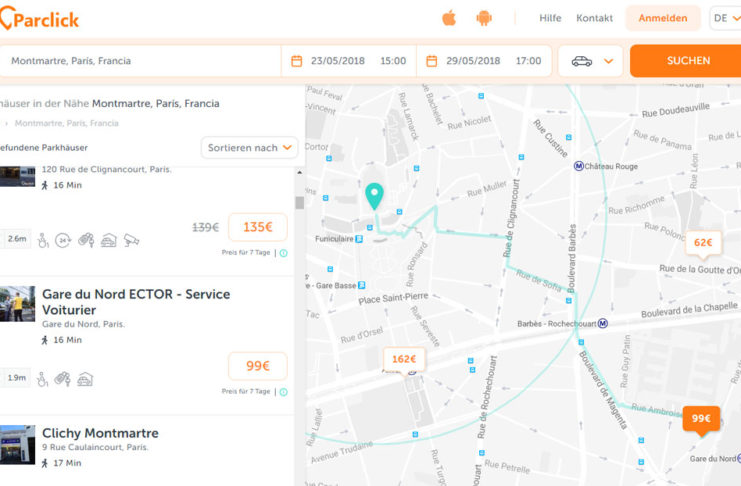Viewport: 741px width, 486px height.
Task: Click the info icon beside the 135€ Preis für 7 Tage
Action: [284, 253]
